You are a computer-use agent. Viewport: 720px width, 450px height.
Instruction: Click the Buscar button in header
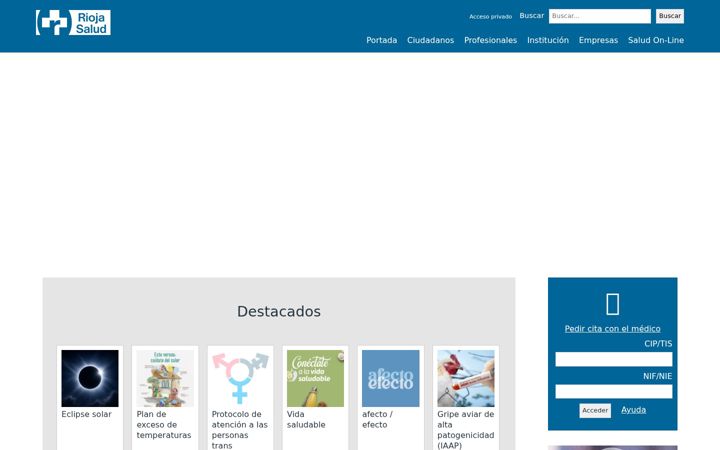click(x=670, y=16)
